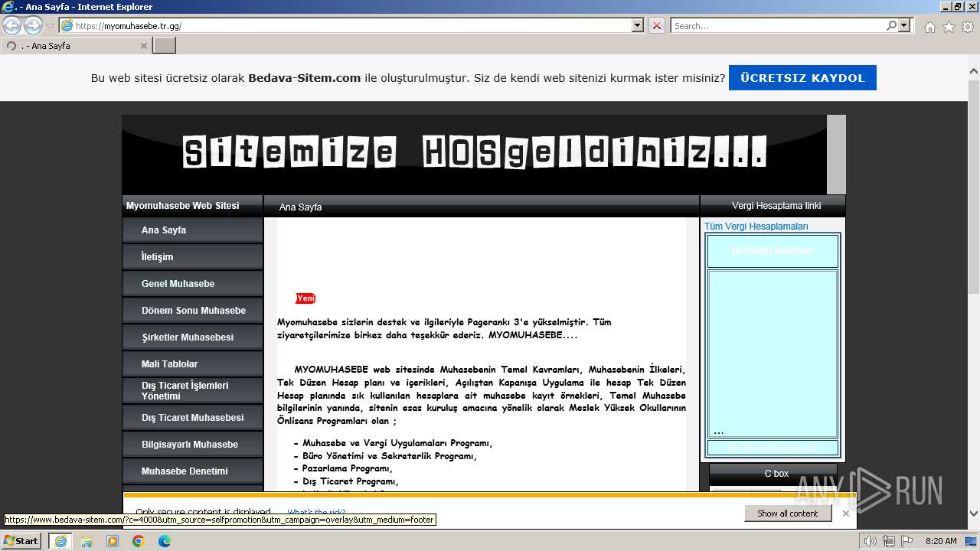This screenshot has width=980, height=551.
Task: Click the Vergi Hesaplama linki header
Action: coord(776,206)
